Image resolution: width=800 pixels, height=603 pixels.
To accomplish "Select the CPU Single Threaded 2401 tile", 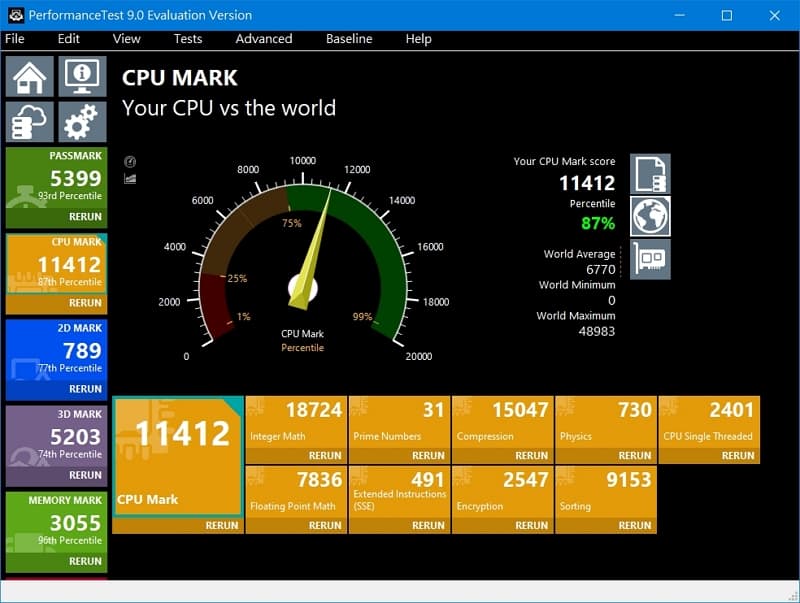I will [x=709, y=422].
